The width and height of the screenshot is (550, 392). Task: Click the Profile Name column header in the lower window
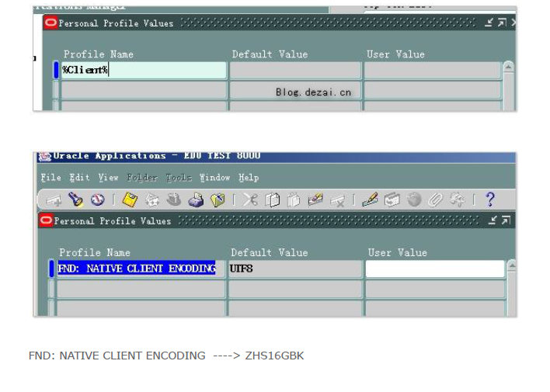pyautogui.click(x=95, y=252)
